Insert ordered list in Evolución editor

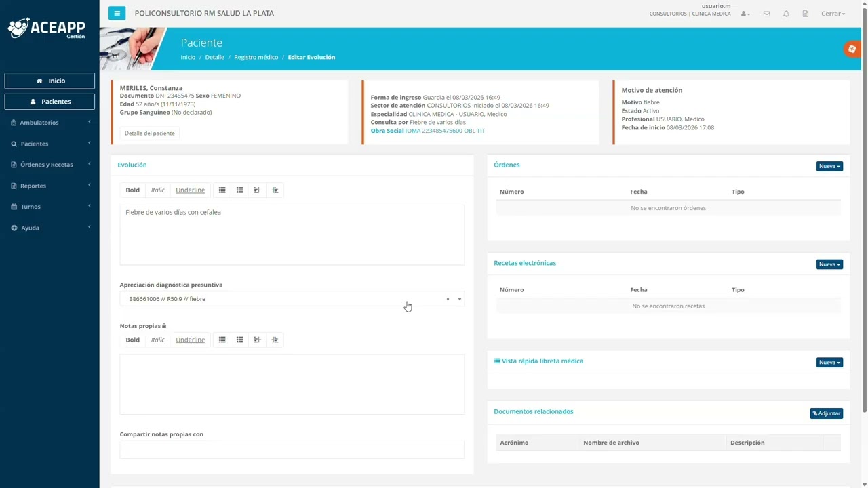point(239,190)
